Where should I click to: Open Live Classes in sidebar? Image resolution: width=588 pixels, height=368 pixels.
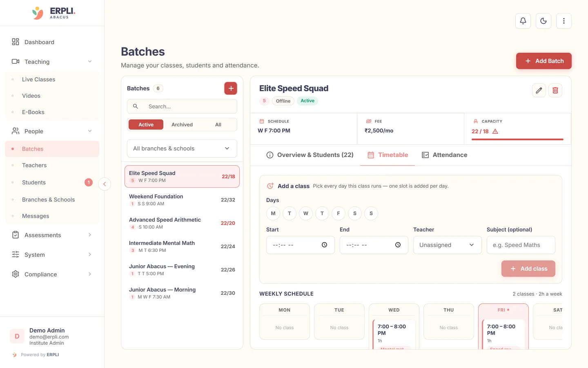tap(52, 79)
